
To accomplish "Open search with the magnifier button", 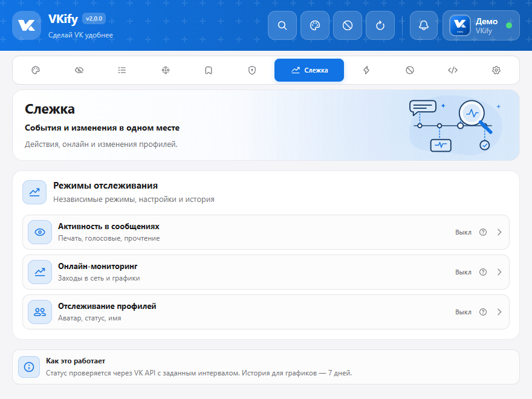I will point(282,25).
